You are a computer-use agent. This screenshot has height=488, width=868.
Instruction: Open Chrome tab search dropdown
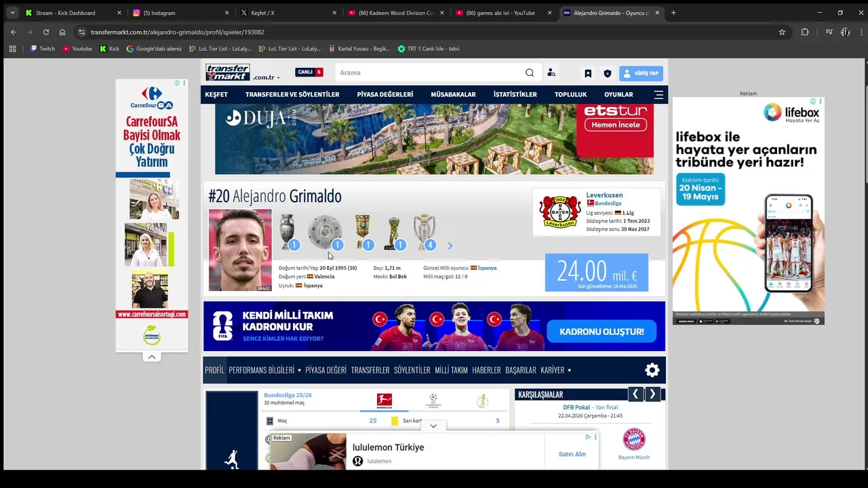click(x=12, y=13)
